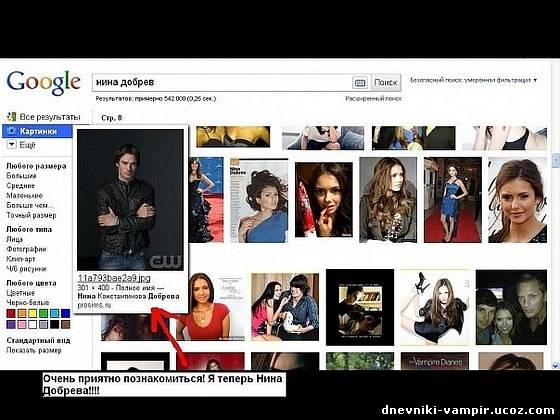560x420 pixels.
Task: Open the 11a793bae2a9.jpg file link
Action: (x=114, y=278)
